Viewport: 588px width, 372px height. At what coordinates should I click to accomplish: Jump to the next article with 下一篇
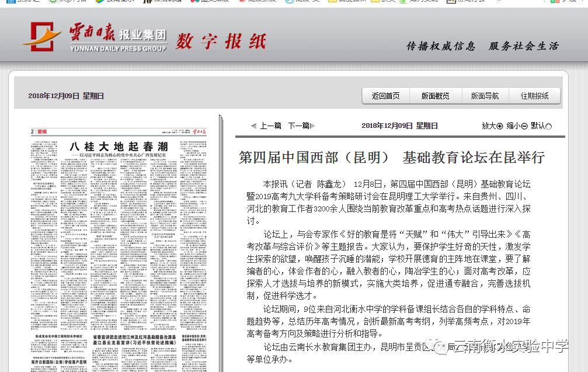coord(301,126)
